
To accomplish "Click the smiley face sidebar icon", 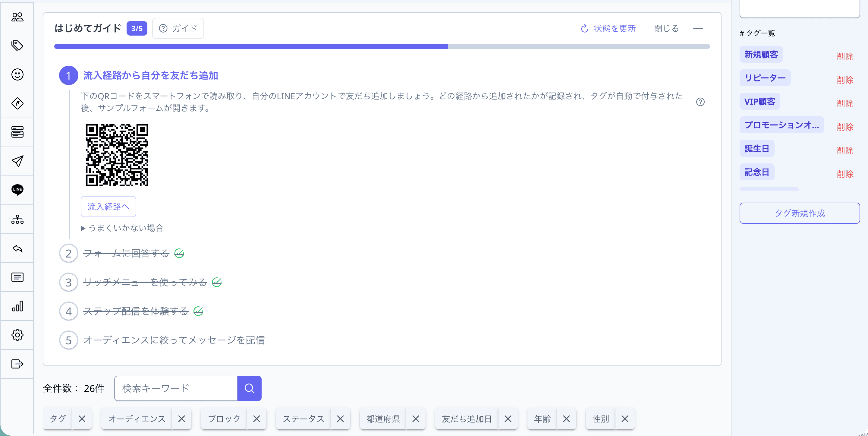I will (17, 74).
